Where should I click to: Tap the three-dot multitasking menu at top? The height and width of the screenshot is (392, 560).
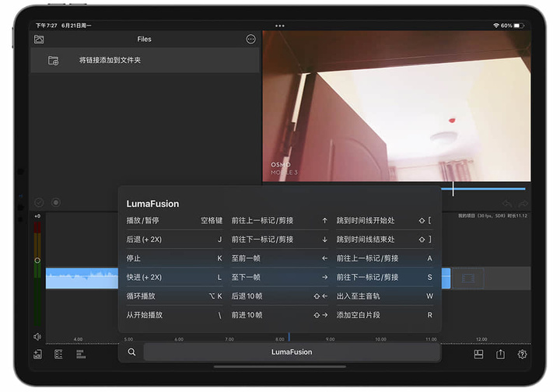click(x=280, y=26)
